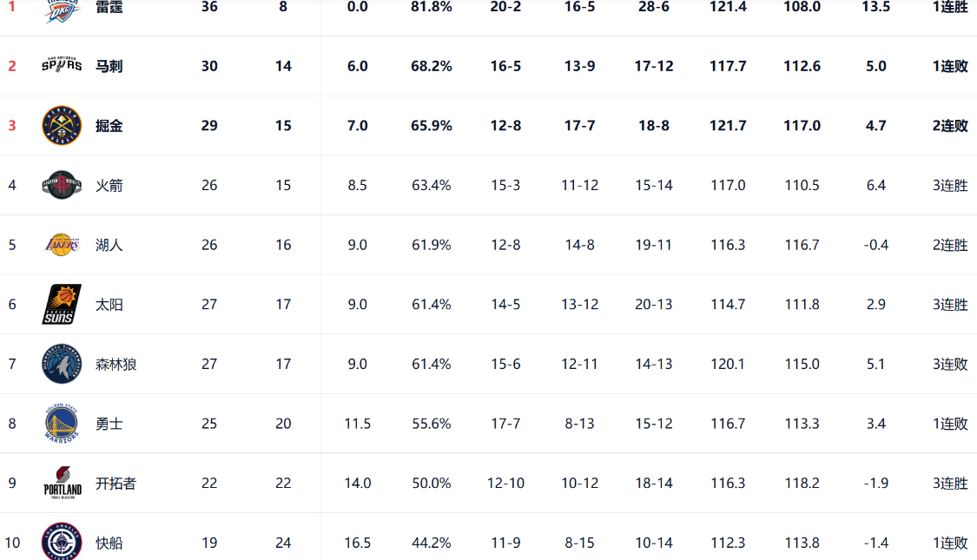
Task: Click the San Antonio Spurs logo
Action: click(x=62, y=65)
